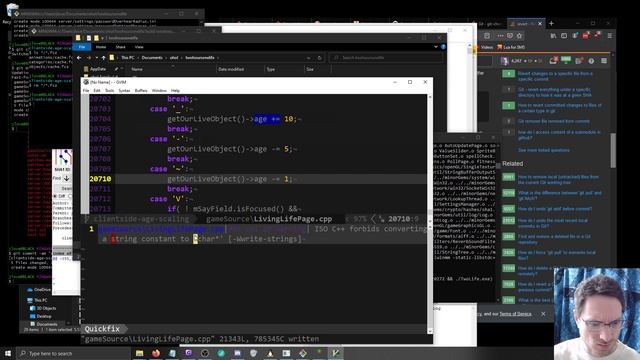The height and width of the screenshot is (360, 640).
Task: Click the VLC cone icon in taskbar
Action: (270, 353)
